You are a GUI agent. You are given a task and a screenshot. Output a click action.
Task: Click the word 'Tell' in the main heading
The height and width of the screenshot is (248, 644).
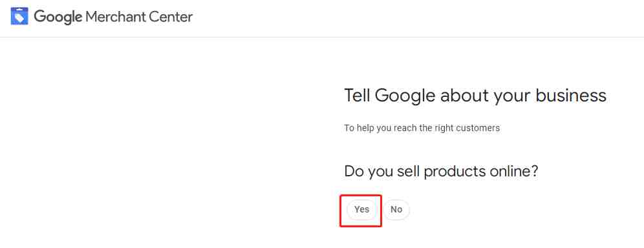pyautogui.click(x=358, y=96)
